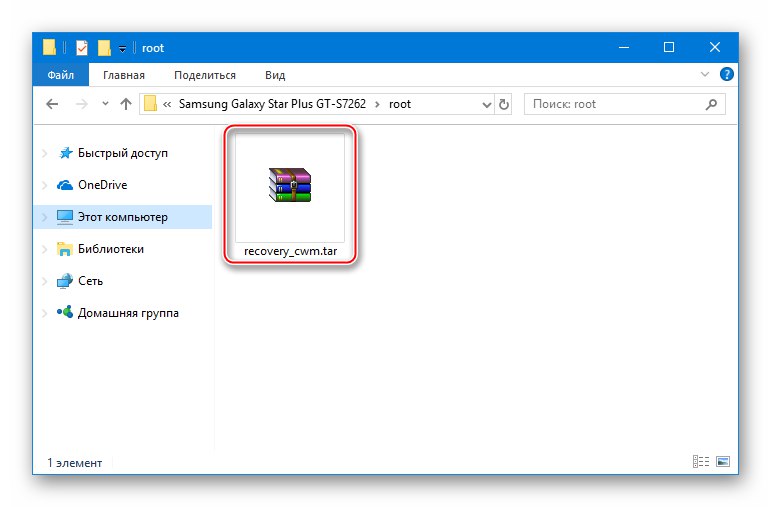The height and width of the screenshot is (507, 771).
Task: Open the address bar history dropdown
Action: coord(486,104)
